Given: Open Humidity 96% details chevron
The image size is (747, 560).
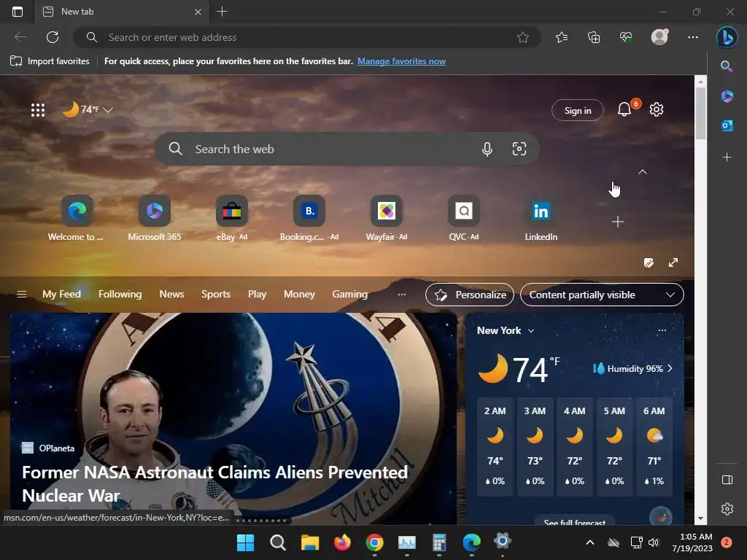Looking at the screenshot, I should [x=670, y=368].
